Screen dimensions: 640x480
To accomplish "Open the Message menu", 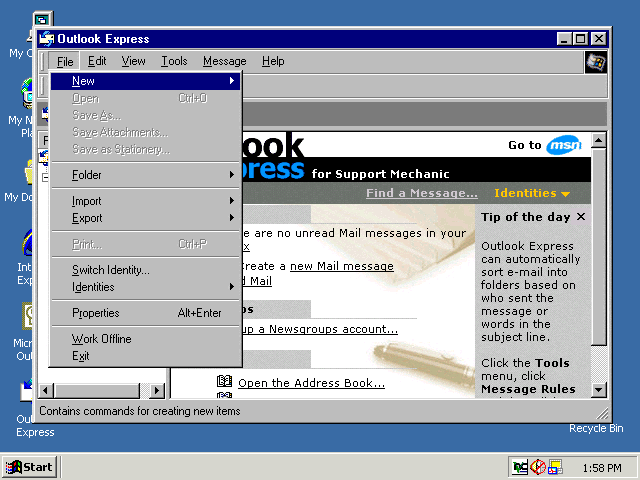I will (x=224, y=61).
